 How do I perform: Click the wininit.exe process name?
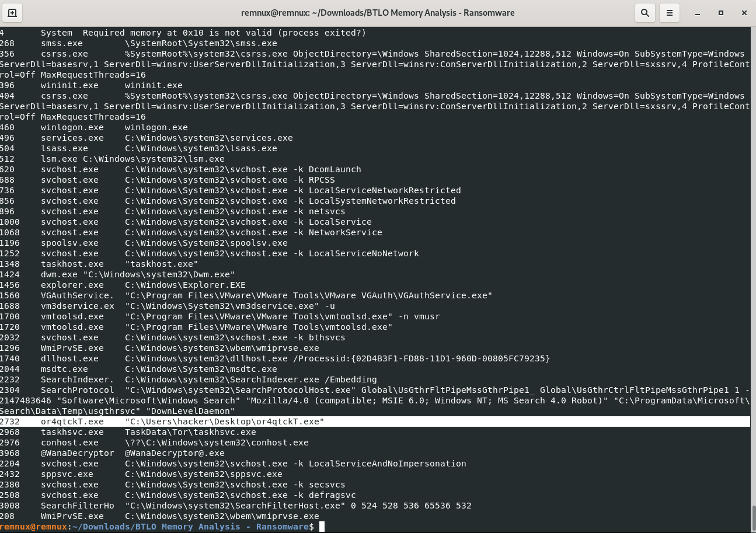69,85
